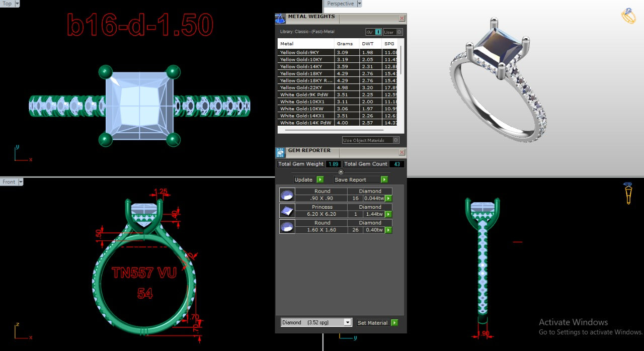Open the Front viewport dropdown arrow
The width and height of the screenshot is (644, 351).
click(x=21, y=182)
